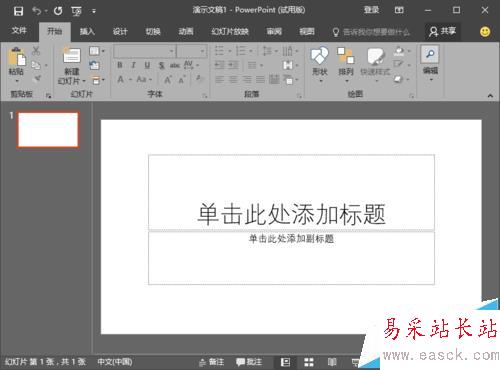Switch to the Slide Show (幻灯片放映) tab
Viewport: 500px width, 370px height.
230,31
